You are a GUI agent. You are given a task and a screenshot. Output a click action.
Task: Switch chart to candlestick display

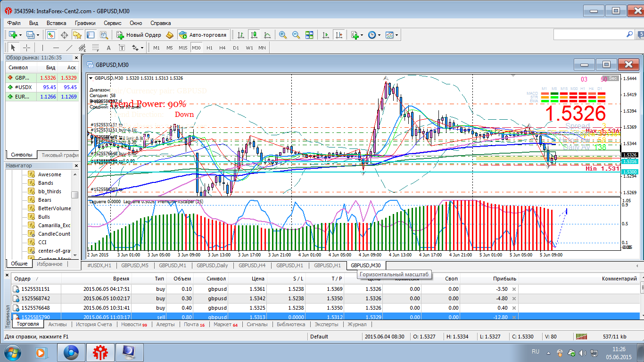point(254,35)
